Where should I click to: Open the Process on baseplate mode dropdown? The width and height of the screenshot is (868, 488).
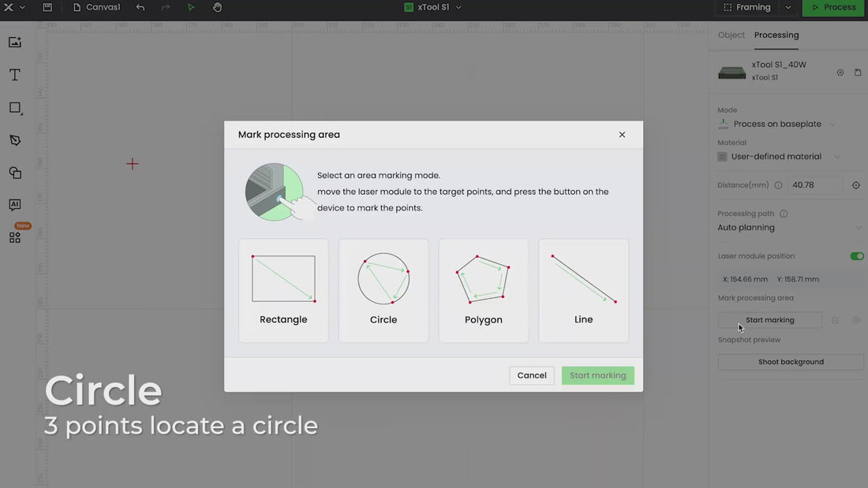click(777, 124)
